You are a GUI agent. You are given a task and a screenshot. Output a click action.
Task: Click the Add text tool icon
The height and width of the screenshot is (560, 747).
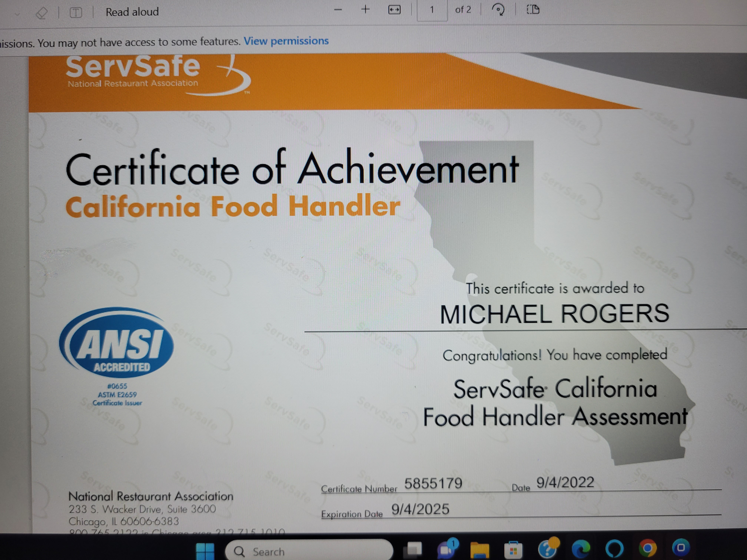[x=76, y=13]
